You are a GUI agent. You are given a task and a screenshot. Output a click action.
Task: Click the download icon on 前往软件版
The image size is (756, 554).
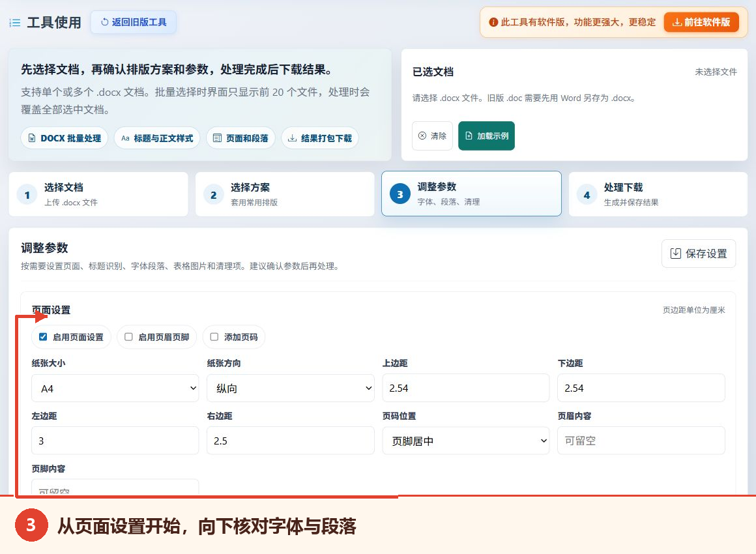point(677,22)
